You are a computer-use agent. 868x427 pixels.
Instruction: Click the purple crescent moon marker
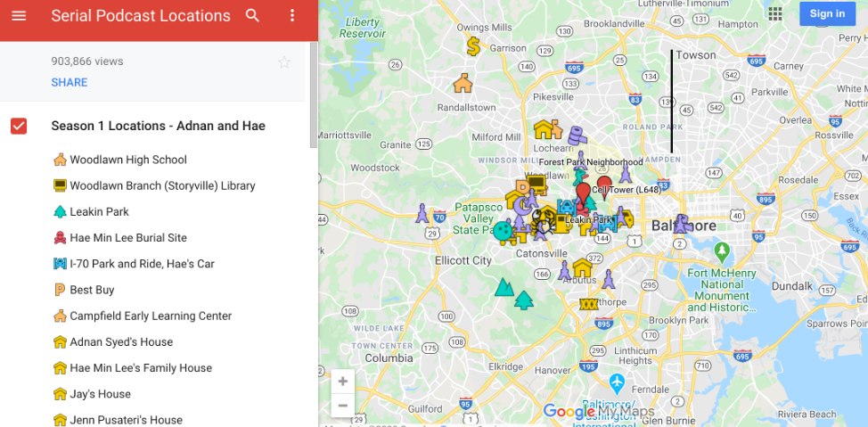pos(521,206)
